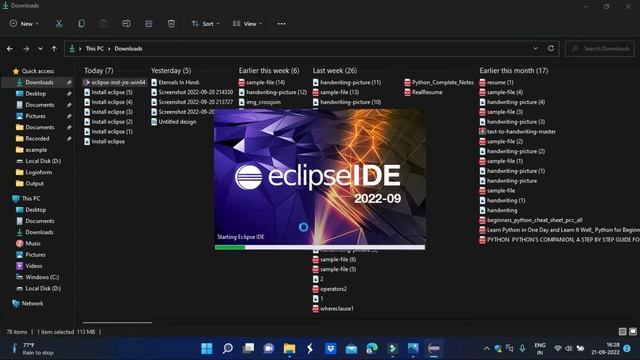Click the horizontal scrollbar under the file list
Viewport: 640px width, 360px height.
pos(118,322)
